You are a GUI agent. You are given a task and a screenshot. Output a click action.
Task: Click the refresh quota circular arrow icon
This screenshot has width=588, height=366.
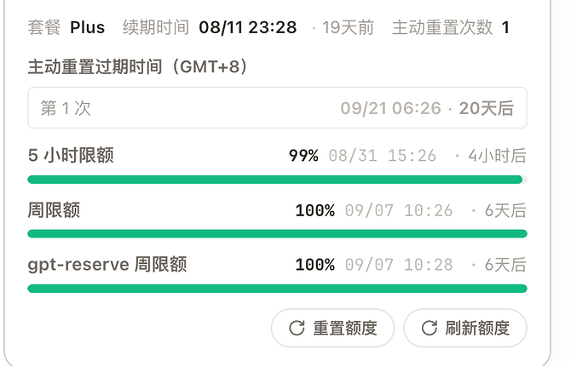click(429, 329)
